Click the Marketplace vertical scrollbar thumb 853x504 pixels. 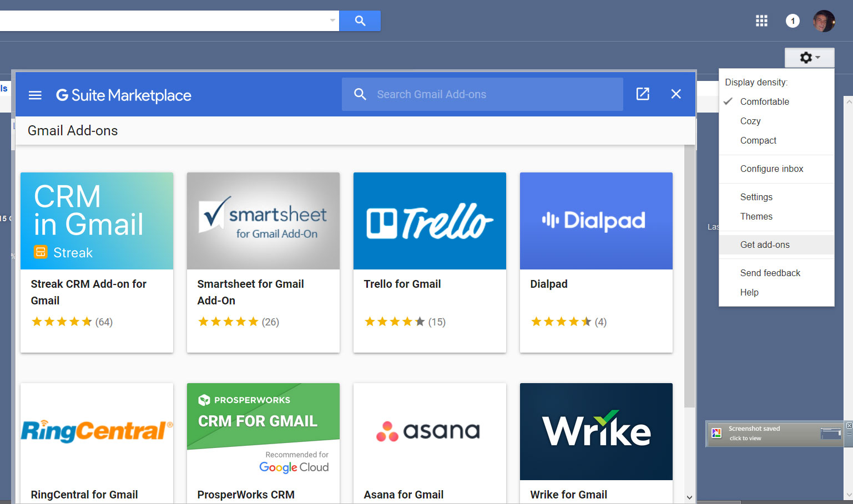click(689, 276)
